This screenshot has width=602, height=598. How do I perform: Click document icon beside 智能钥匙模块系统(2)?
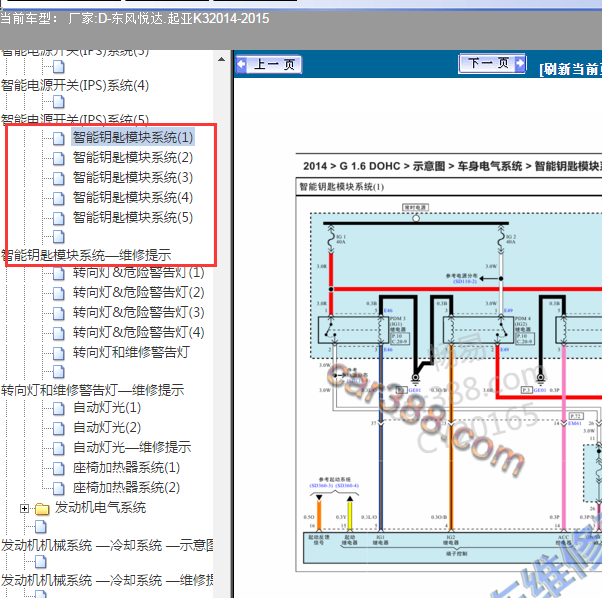coord(58,158)
